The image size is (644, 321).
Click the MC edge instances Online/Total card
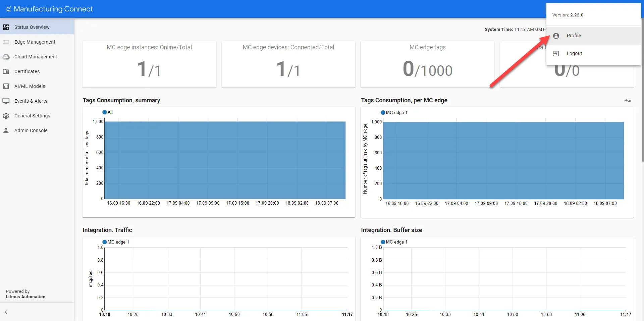click(149, 64)
